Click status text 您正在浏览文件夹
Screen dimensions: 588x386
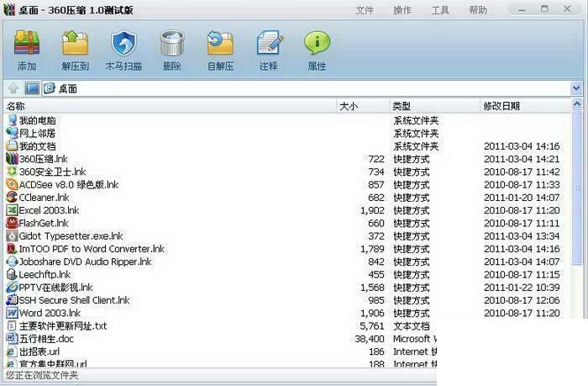tap(42, 375)
